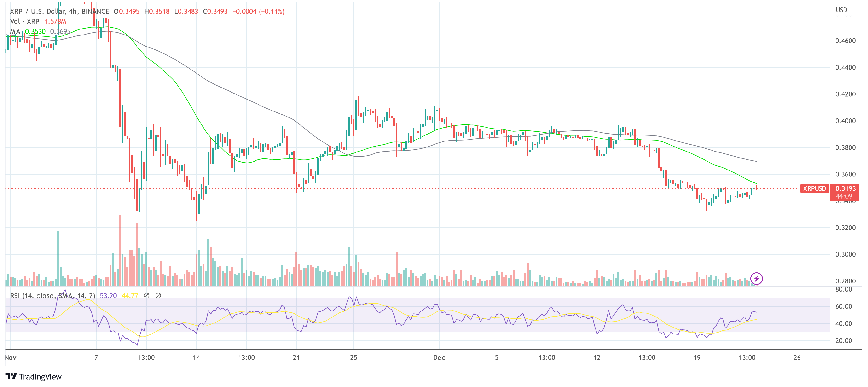Screen dimensions: 868x387
Task: Click the change value −0.0004 (−0.11%)
Action: (258, 12)
